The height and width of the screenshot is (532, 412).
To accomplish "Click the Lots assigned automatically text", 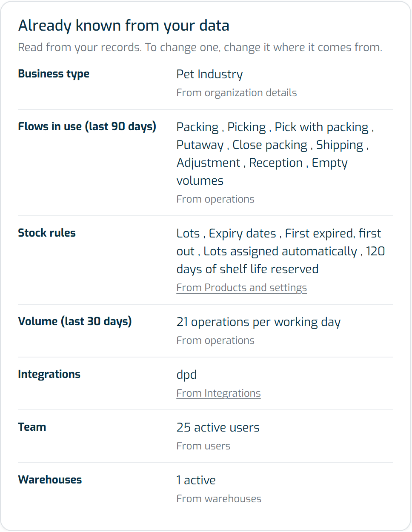I will click(280, 252).
